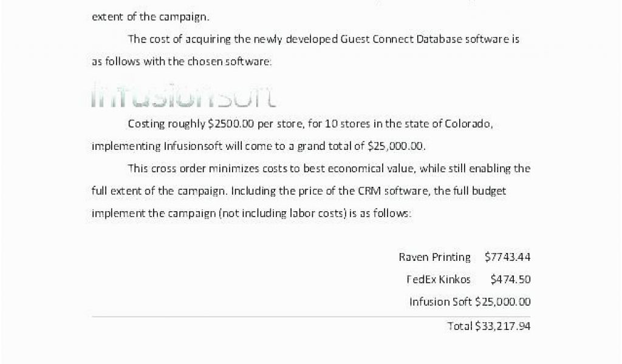Click the $474.50 FedEx Kinkos amount
Viewport: 622px width, 364px height.
tap(510, 280)
